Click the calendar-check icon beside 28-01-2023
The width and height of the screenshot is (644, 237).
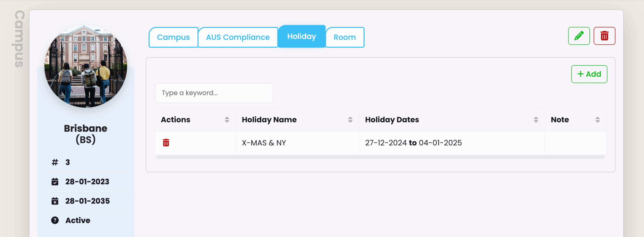click(x=55, y=181)
